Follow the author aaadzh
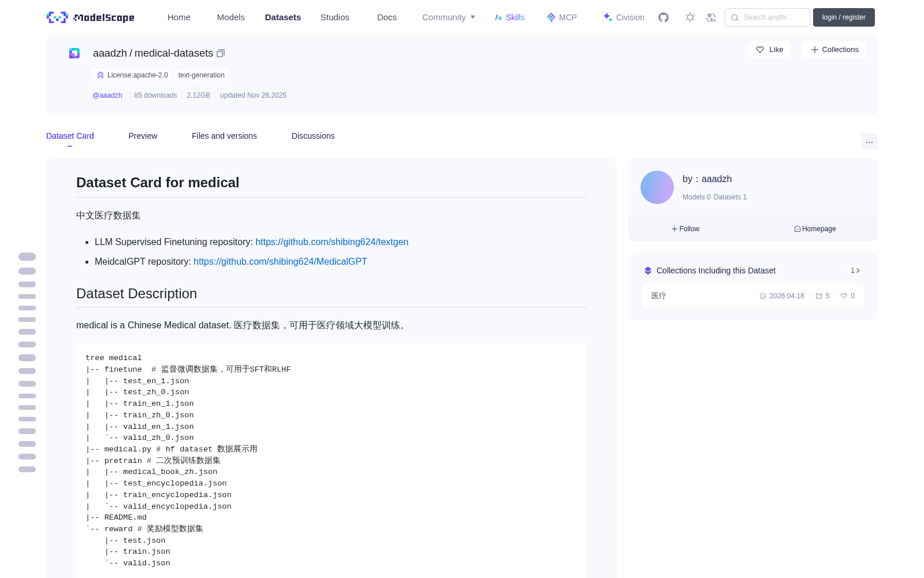 click(685, 229)
